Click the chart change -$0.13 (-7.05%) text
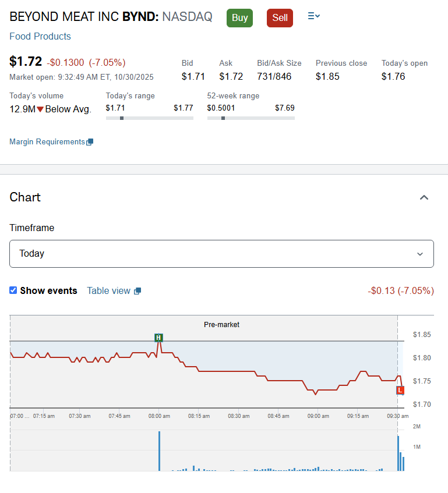 point(401,290)
